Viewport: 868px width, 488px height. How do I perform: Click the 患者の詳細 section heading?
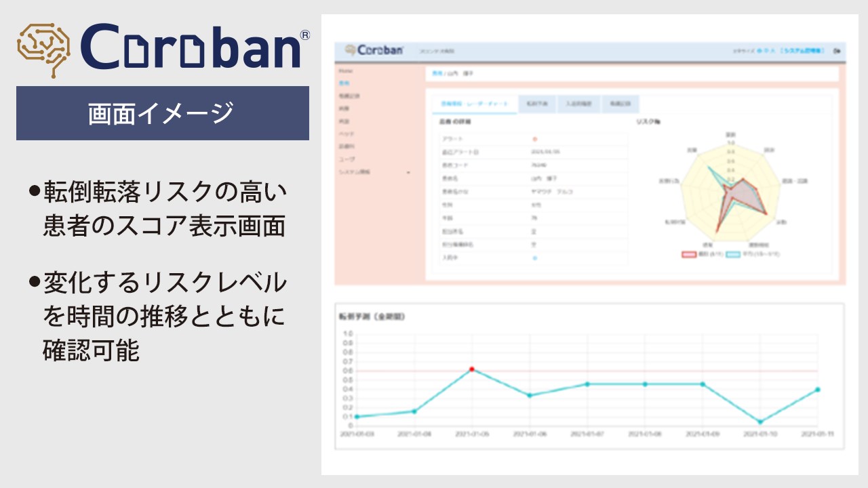click(455, 122)
